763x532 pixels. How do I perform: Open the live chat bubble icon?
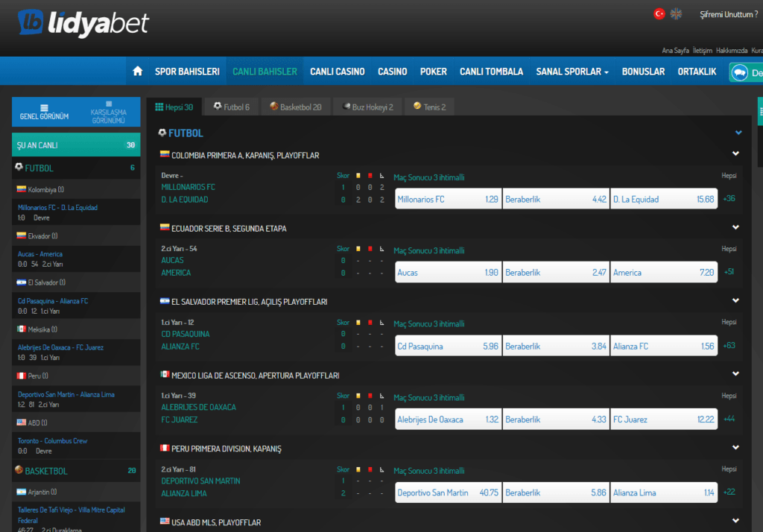coord(740,73)
